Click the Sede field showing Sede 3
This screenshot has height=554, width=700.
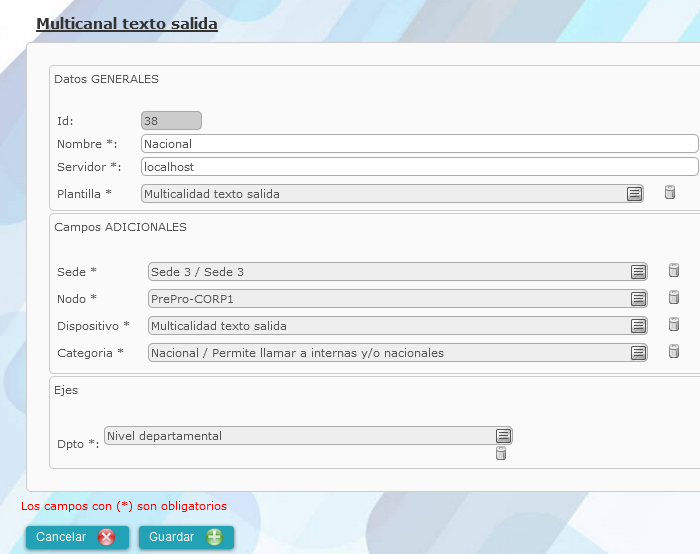tap(397, 271)
